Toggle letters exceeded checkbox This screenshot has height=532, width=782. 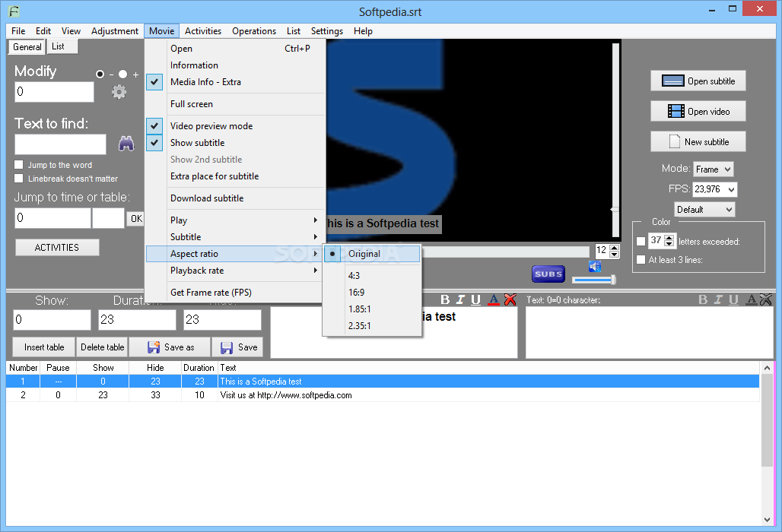click(641, 241)
